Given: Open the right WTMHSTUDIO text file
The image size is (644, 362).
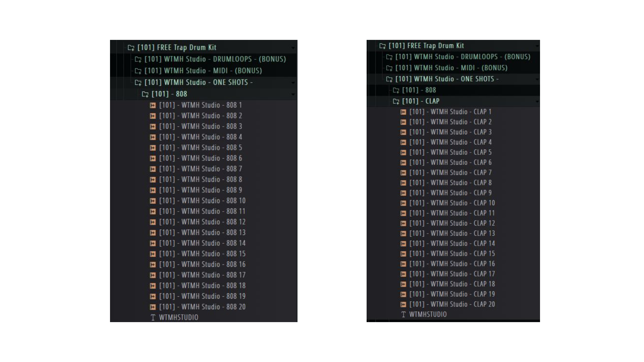Looking at the screenshot, I should pyautogui.click(x=428, y=314).
